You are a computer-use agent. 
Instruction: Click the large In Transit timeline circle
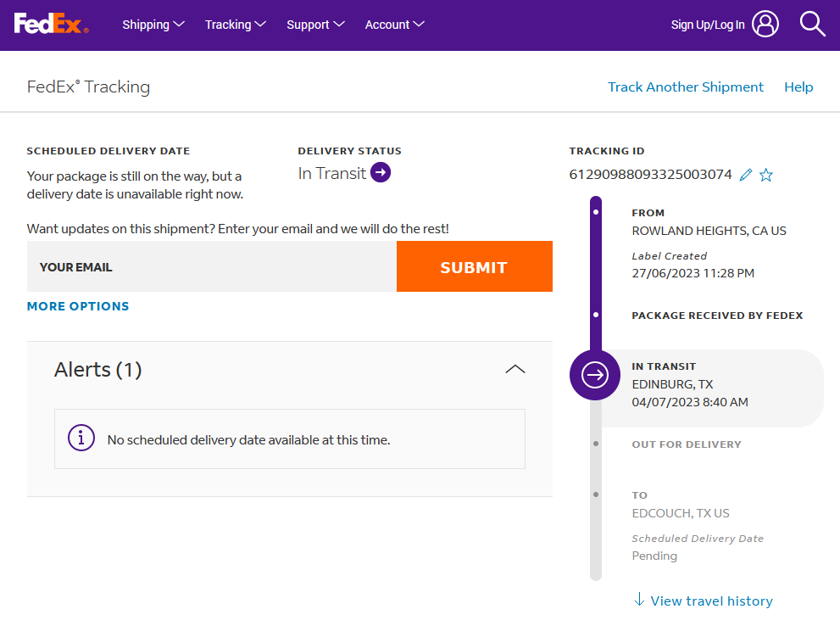[x=595, y=374]
